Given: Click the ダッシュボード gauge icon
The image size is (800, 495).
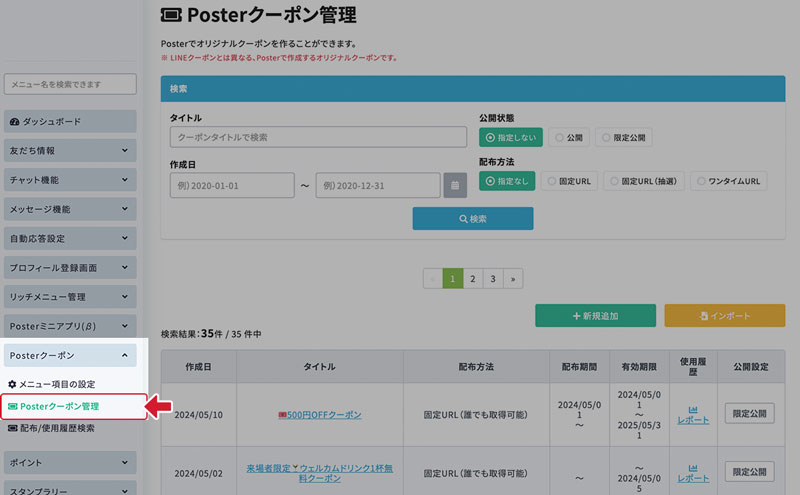Looking at the screenshot, I should coord(14,121).
